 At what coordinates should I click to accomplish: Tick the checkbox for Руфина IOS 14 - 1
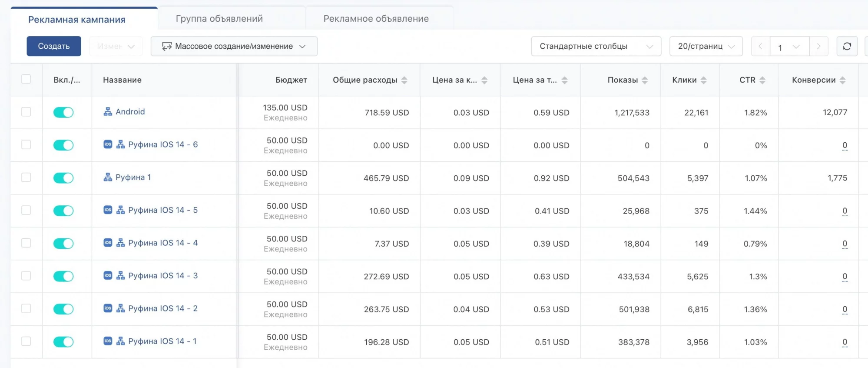[26, 341]
